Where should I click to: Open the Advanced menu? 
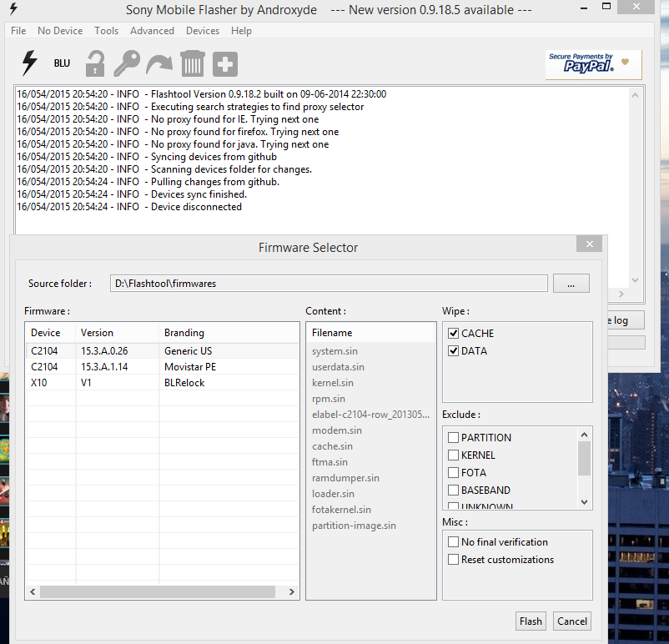[x=153, y=31]
